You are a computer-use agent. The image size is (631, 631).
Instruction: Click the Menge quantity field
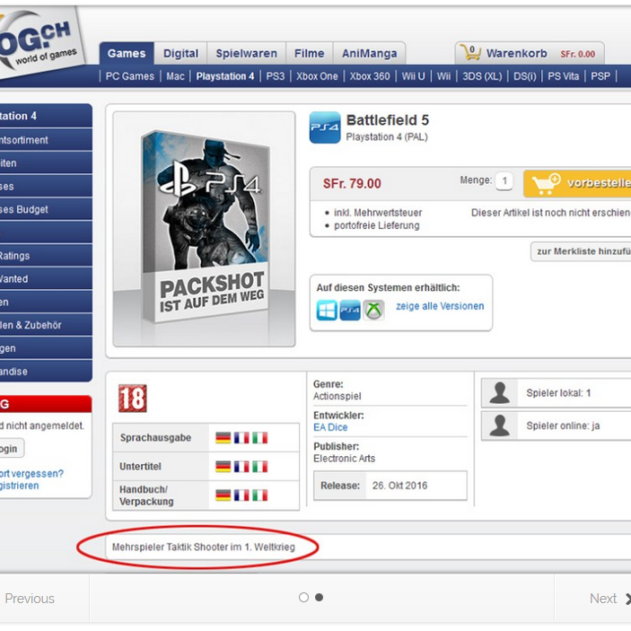click(x=504, y=181)
